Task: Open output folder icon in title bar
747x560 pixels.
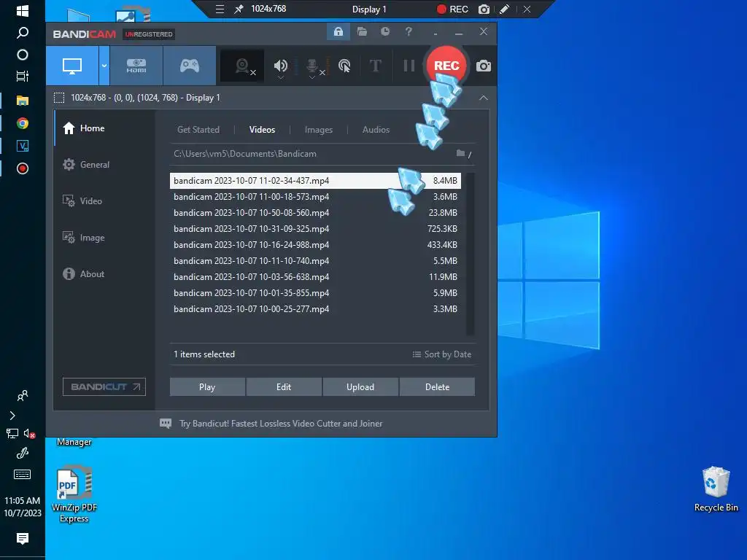Action: 362,32
